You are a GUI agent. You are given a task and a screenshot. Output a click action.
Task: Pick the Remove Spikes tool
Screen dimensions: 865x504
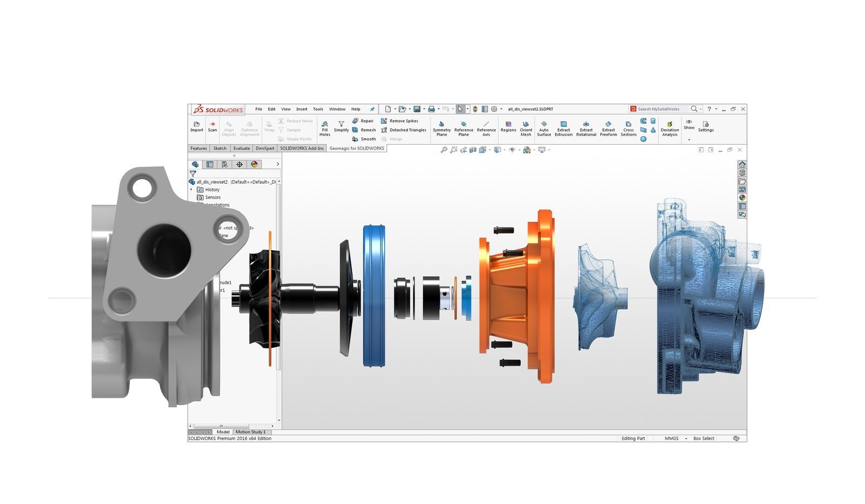(400, 121)
